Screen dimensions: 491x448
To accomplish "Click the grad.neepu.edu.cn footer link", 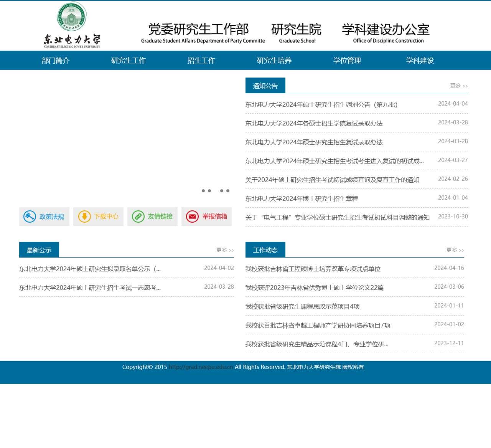I will click(201, 367).
